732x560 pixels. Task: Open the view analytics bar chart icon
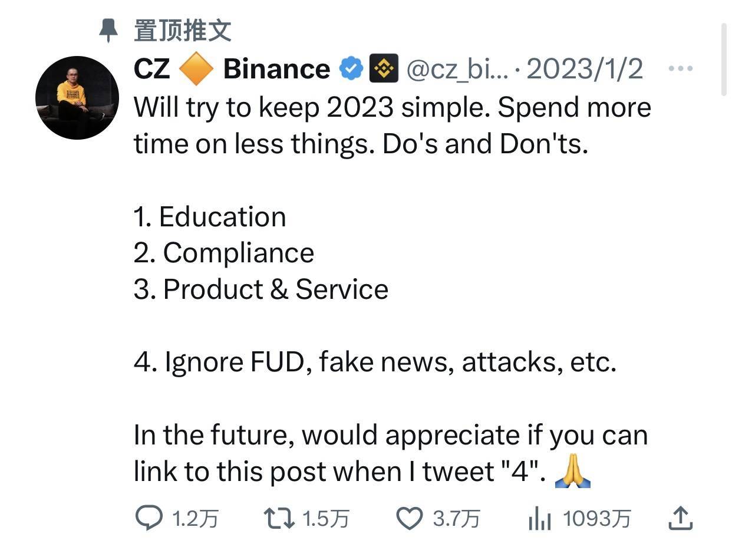(x=539, y=519)
